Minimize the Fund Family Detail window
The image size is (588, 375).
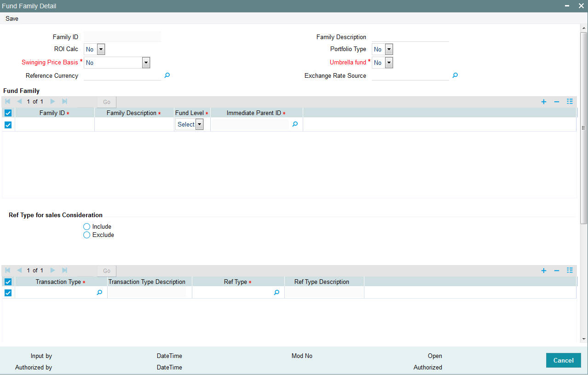click(x=567, y=6)
